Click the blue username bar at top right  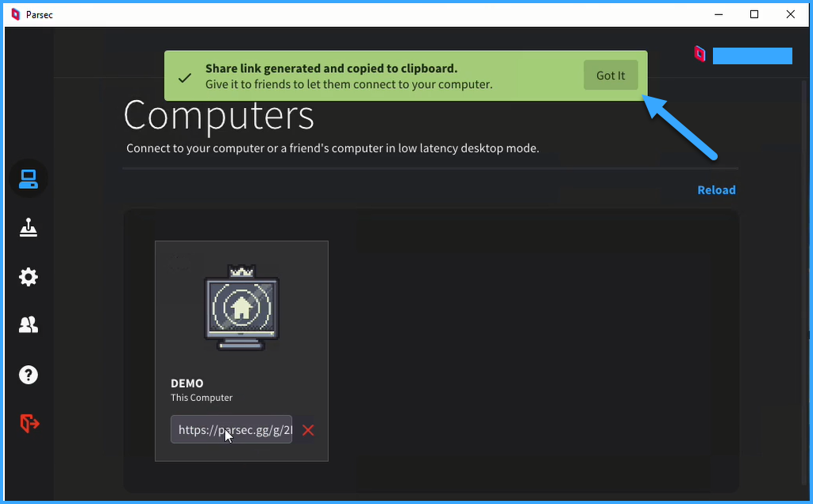point(753,56)
